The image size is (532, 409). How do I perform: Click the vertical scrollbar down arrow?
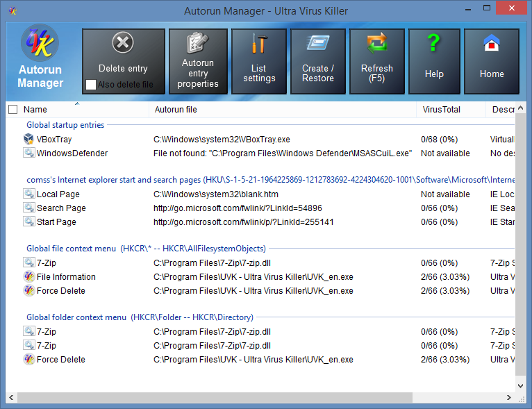click(x=520, y=385)
